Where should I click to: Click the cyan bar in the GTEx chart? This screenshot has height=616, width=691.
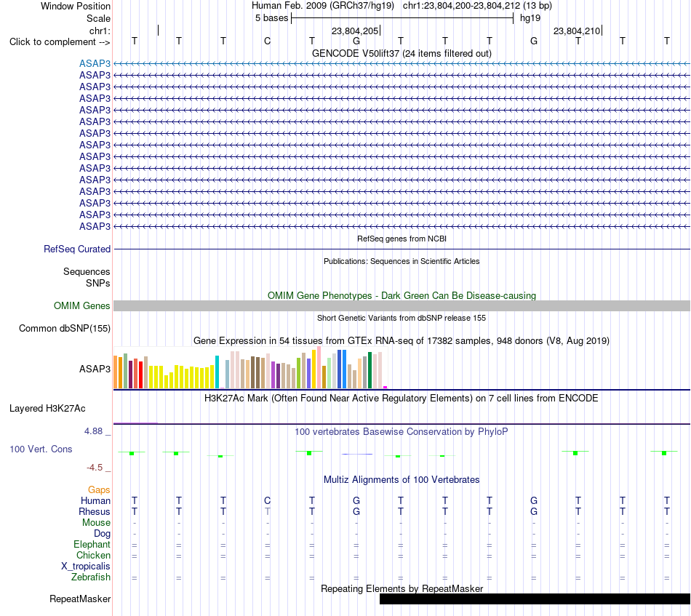click(217, 372)
